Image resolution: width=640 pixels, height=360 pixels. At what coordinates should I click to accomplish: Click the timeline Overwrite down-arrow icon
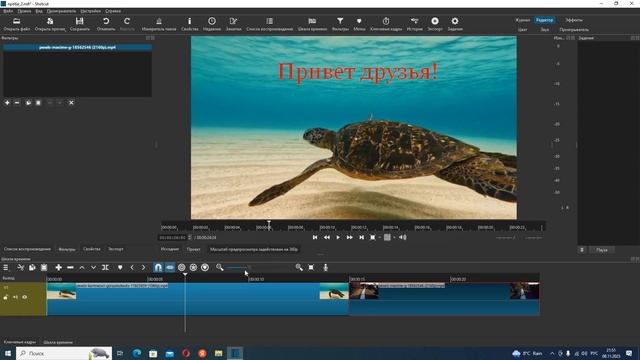coord(93,267)
